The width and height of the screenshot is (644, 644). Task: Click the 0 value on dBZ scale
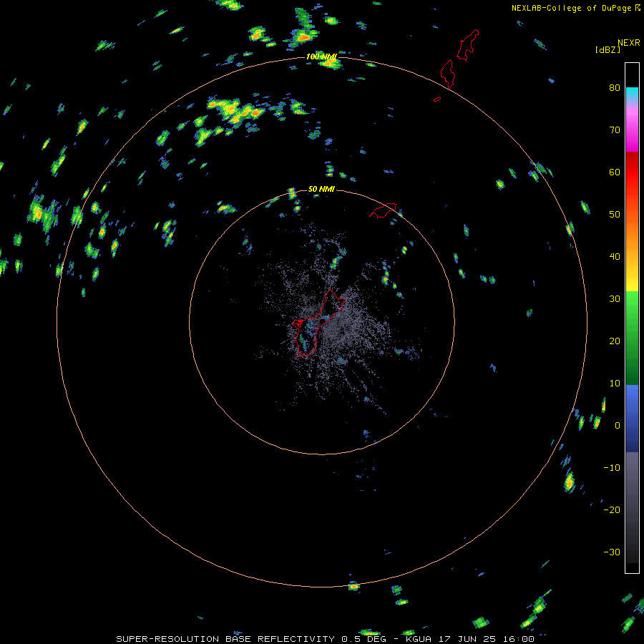(618, 426)
